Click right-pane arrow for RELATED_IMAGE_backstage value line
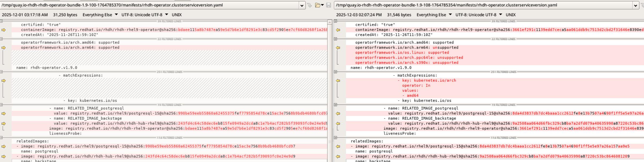The width and height of the screenshot is (644, 162). click(x=338, y=124)
